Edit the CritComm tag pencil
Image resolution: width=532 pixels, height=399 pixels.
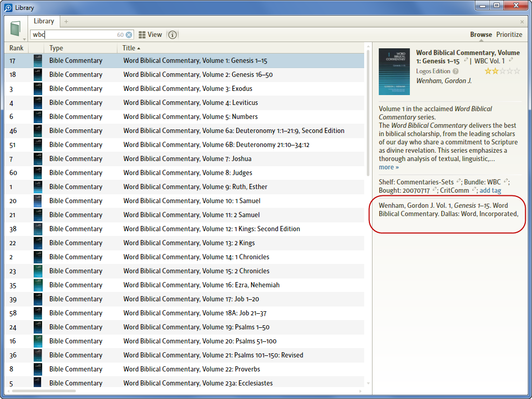(x=474, y=189)
